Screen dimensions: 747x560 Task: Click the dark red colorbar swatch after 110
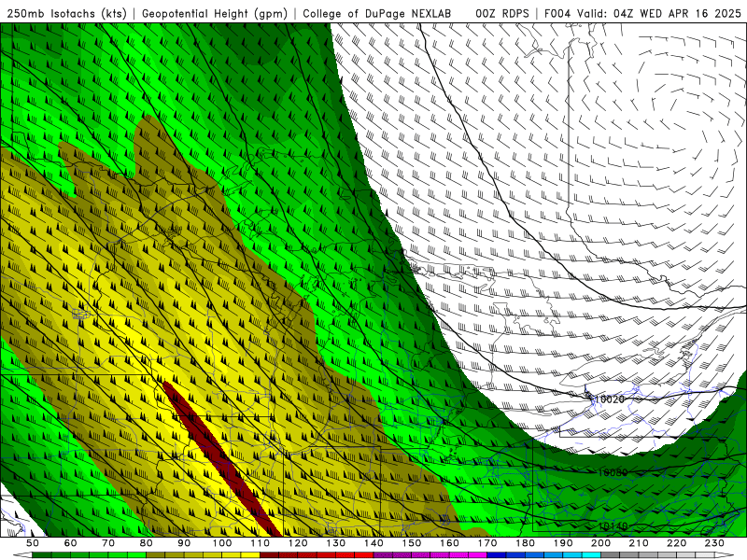click(x=270, y=555)
